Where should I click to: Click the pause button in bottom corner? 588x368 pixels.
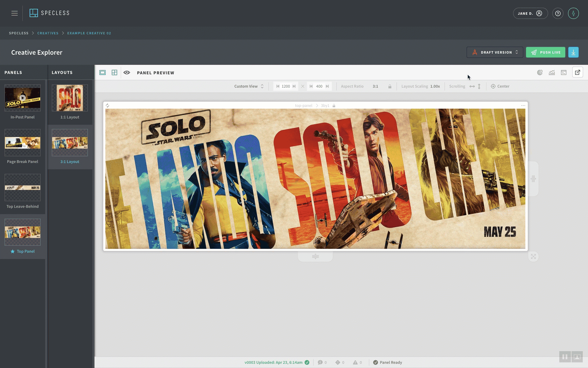[x=565, y=357]
